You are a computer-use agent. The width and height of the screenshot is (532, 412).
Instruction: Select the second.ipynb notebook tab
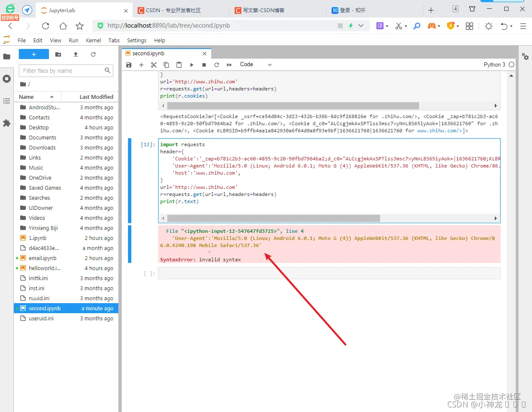166,54
